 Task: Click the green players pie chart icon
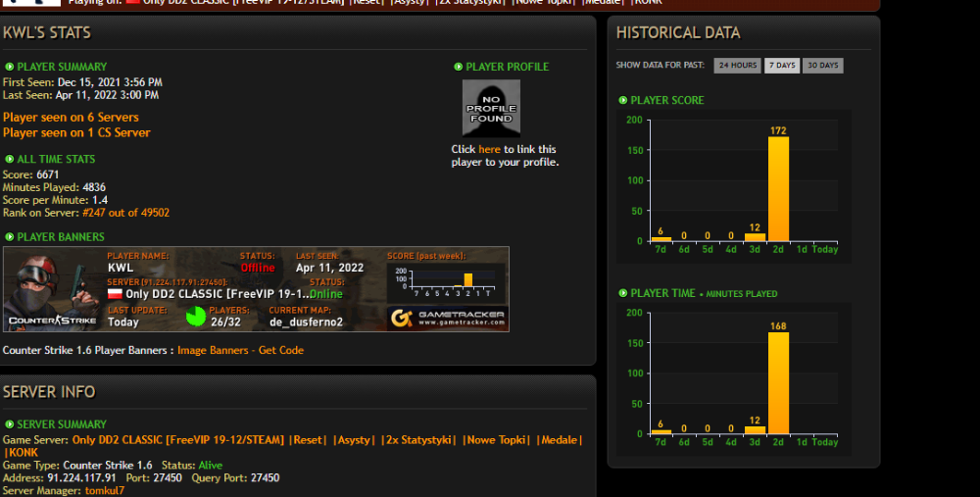196,317
